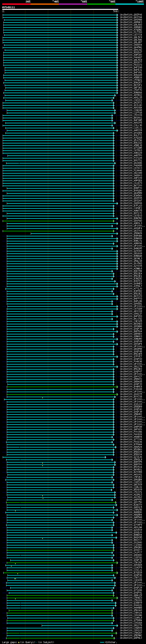This screenshot has height=644, width=146.
Task: Select hit label UniRef100_P37228
Action: pyautogui.click(x=131, y=158)
